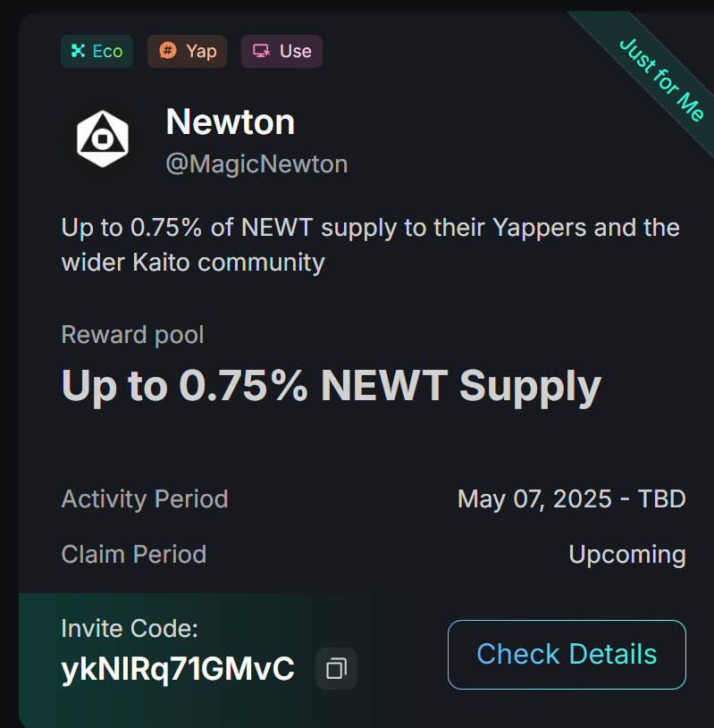
Task: Click the May 07, 2025 - TBD date
Action: coord(572,499)
